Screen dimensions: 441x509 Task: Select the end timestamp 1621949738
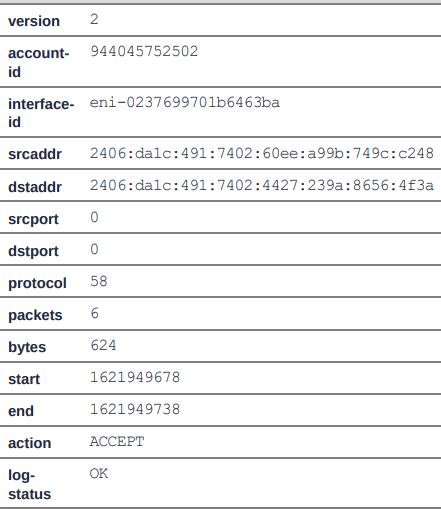click(x=135, y=409)
